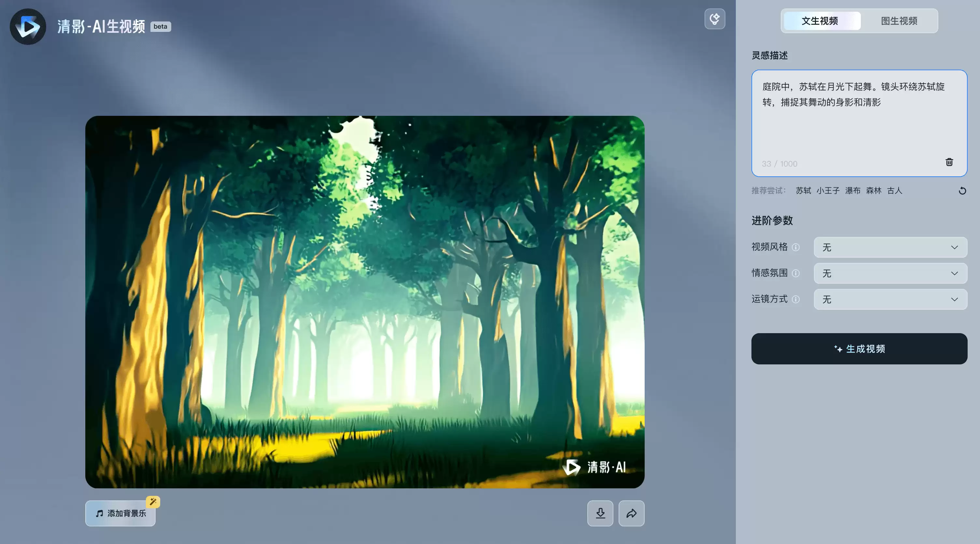The image size is (980, 544).
Task: Open the 情感氛围 dropdown
Action: 890,273
